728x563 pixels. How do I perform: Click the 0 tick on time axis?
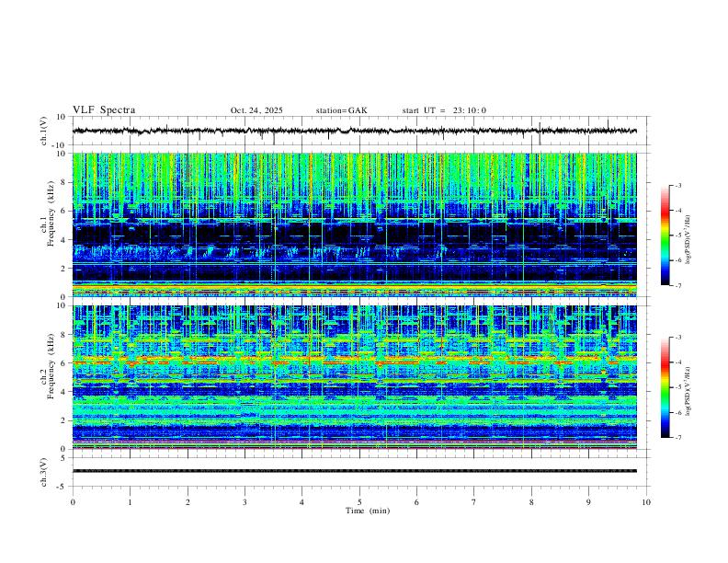pyautogui.click(x=73, y=502)
